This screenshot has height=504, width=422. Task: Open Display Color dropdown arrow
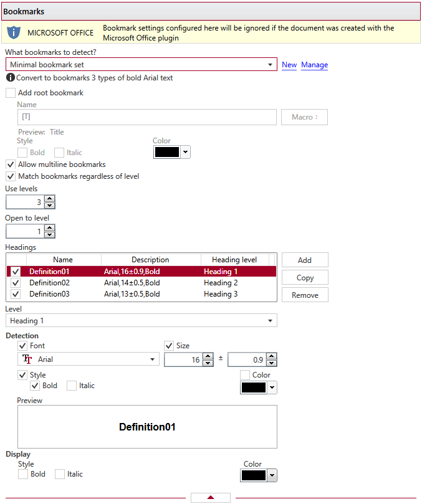[272, 475]
